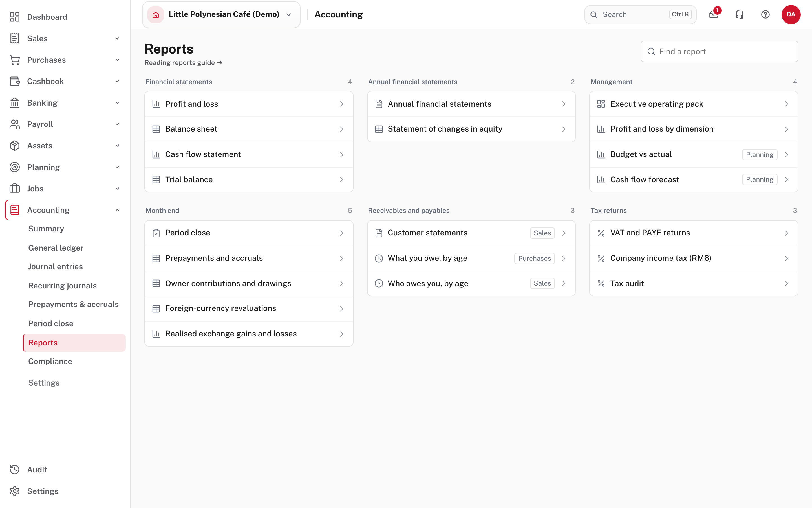This screenshot has height=508, width=812.
Task: Open the Balance sheet report
Action: click(249, 129)
